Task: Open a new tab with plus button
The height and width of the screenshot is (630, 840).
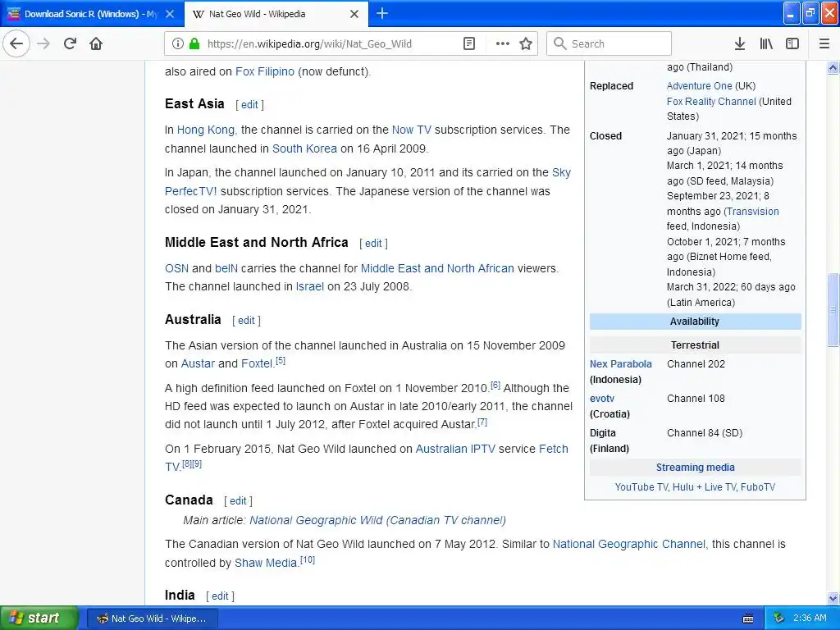Action: click(382, 13)
